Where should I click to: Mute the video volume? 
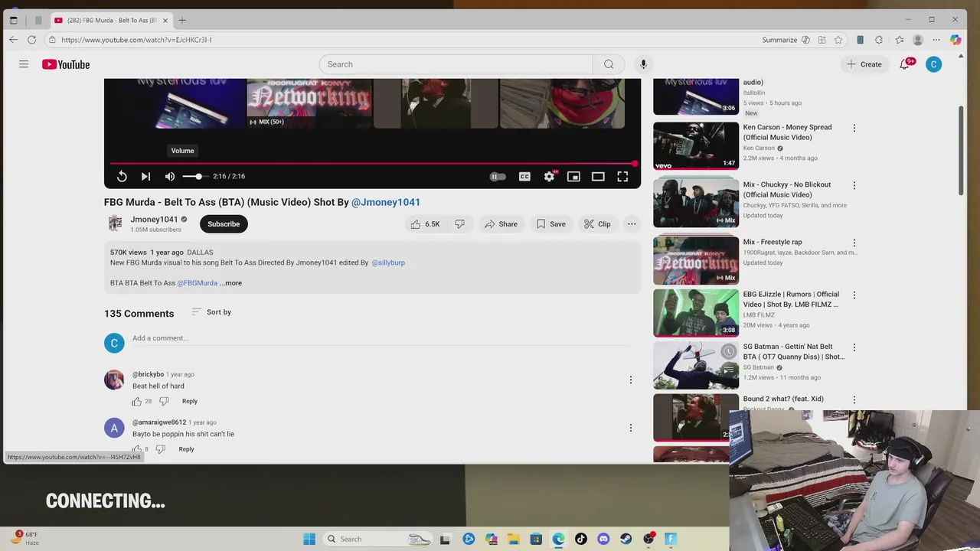pos(170,176)
